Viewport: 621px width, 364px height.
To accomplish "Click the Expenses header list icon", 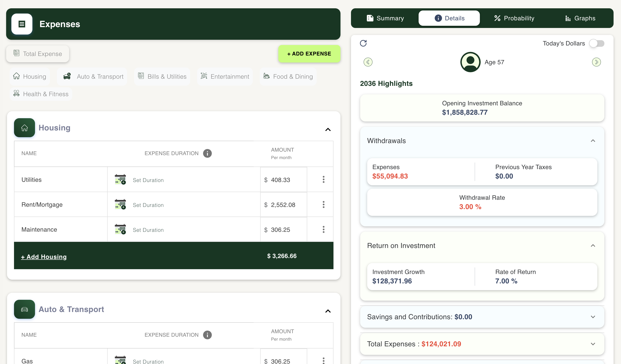I will tap(22, 24).
